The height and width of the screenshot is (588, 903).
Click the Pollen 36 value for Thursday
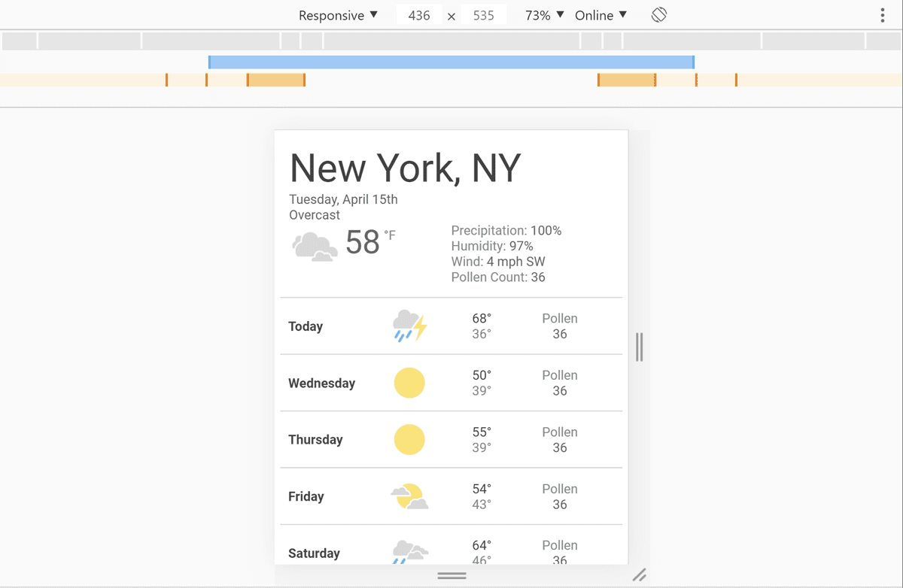(x=560, y=439)
